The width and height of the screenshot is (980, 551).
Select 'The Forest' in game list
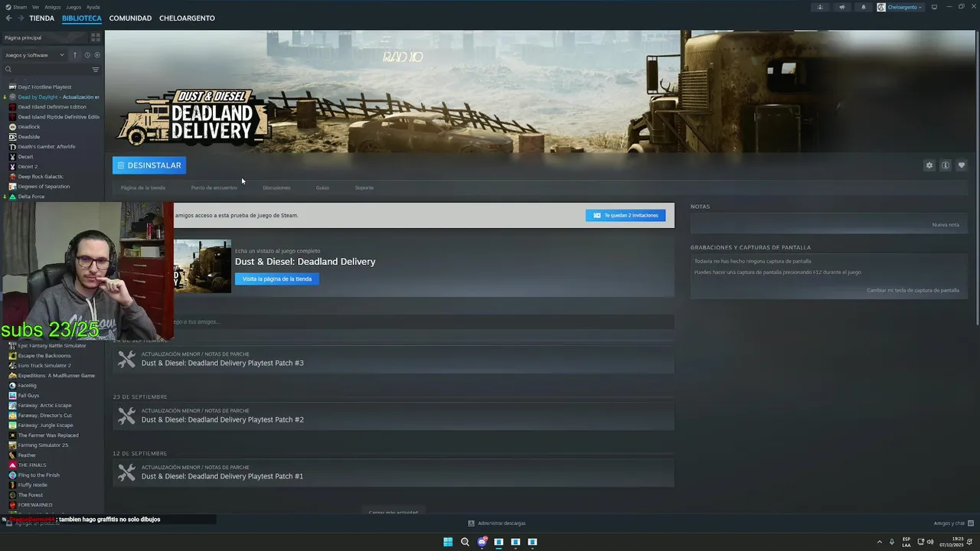pyautogui.click(x=31, y=495)
